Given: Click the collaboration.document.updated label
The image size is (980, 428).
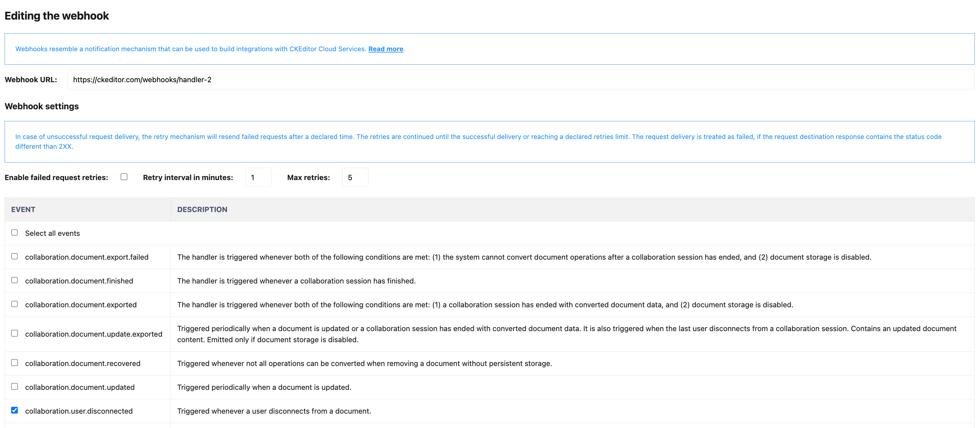Looking at the screenshot, I should point(80,387).
